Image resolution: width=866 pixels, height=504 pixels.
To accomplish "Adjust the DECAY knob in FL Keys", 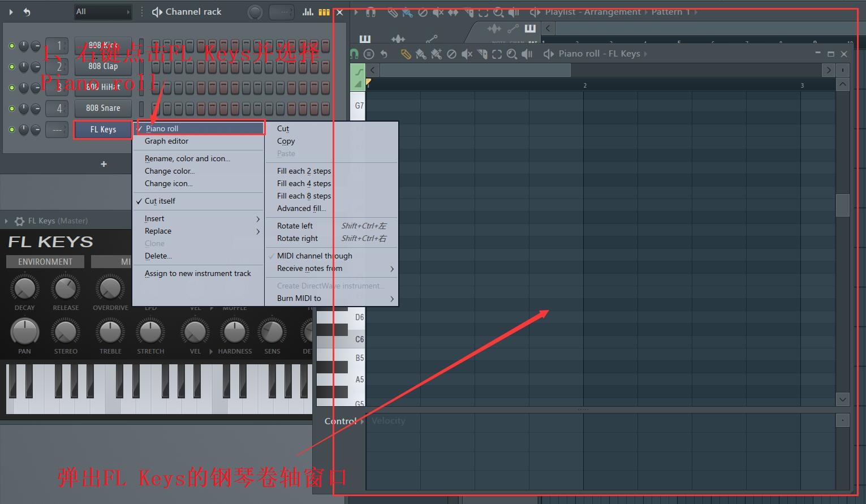I will (x=24, y=288).
